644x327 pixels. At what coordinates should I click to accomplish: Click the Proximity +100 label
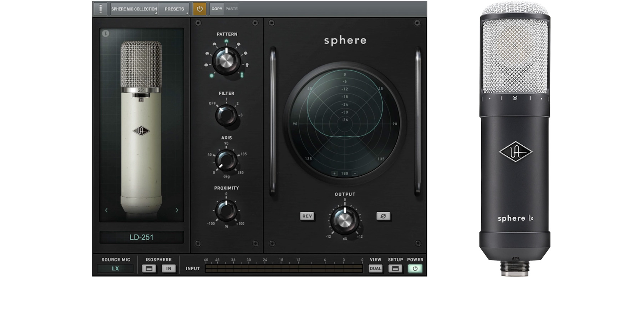[240, 224]
